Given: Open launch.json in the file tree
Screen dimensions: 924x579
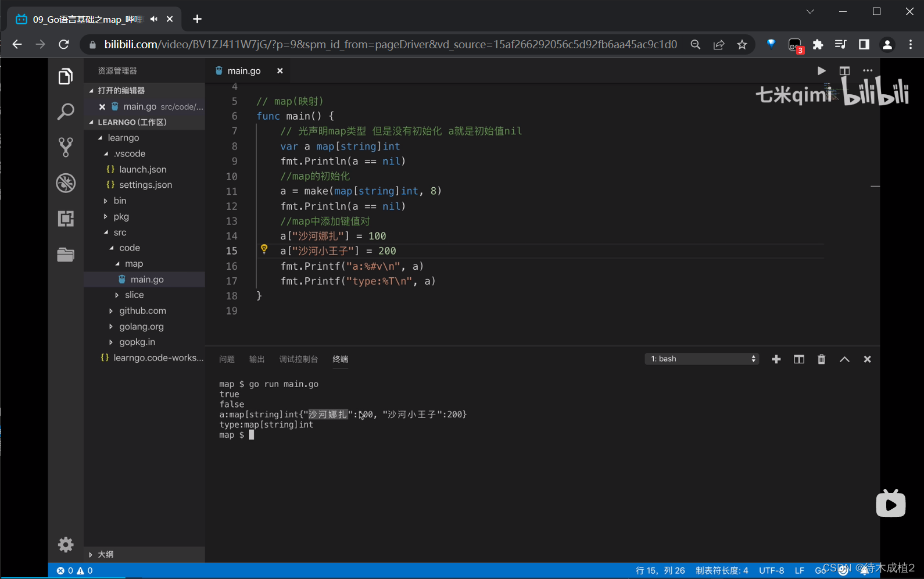Looking at the screenshot, I should point(143,169).
